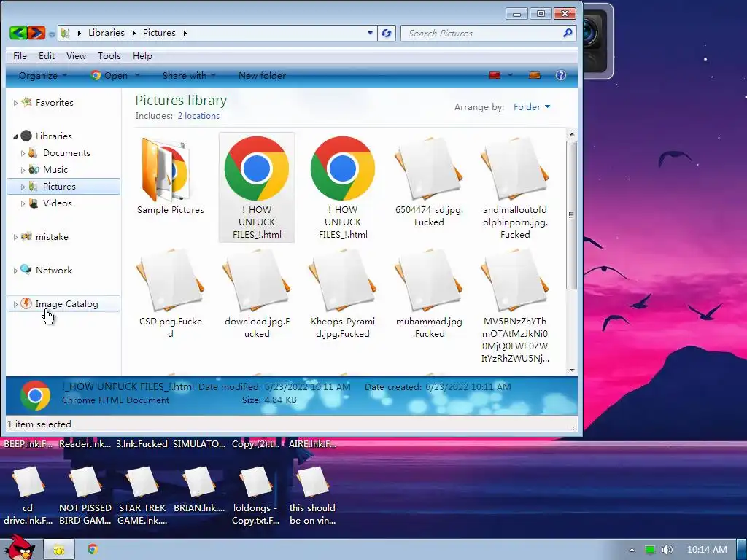Open the view options dropdown arrow
Viewport: 747px width, 560px height.
(510, 75)
